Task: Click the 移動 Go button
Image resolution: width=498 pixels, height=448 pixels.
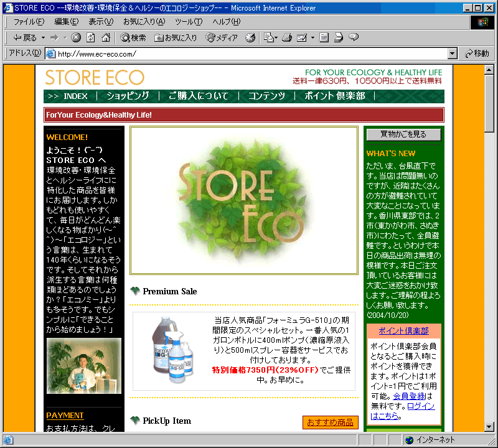Action: 477,54
